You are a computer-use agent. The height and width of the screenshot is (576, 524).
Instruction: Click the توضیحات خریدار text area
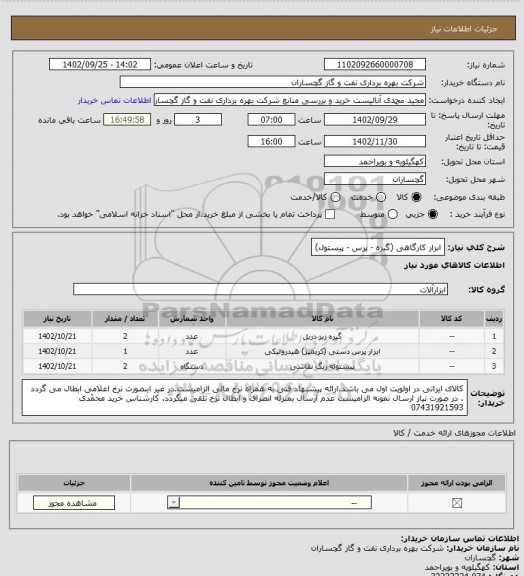(x=245, y=398)
